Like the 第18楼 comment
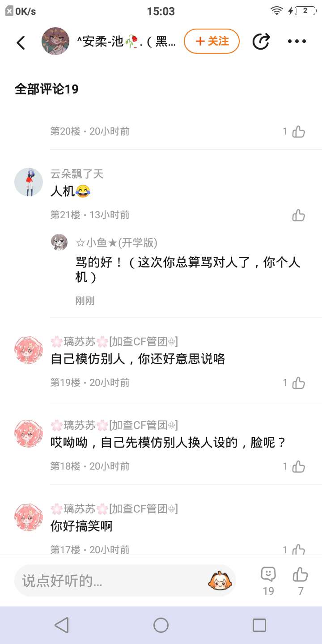The width and height of the screenshot is (322, 644). (298, 466)
